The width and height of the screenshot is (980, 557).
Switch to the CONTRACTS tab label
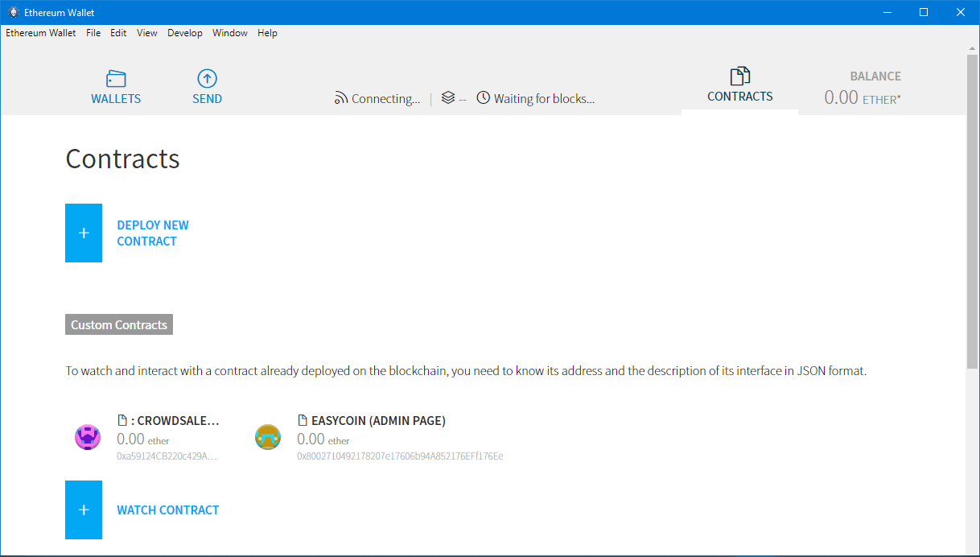tap(740, 97)
